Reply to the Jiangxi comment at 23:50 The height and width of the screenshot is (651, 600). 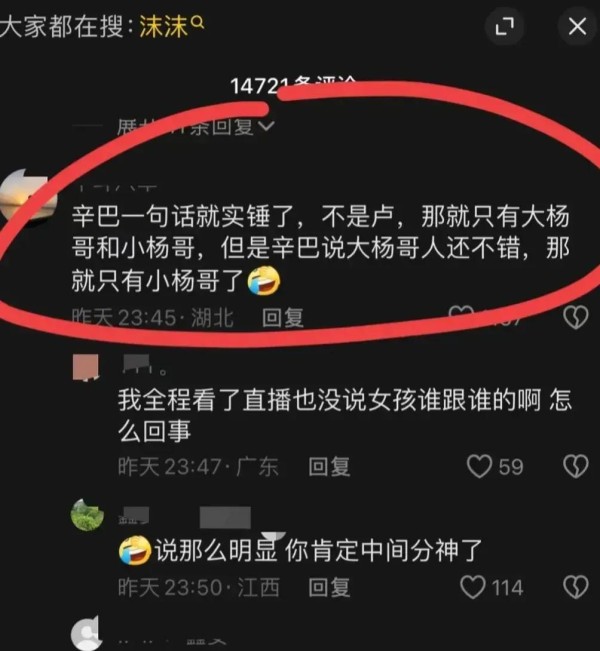[x=329, y=587]
